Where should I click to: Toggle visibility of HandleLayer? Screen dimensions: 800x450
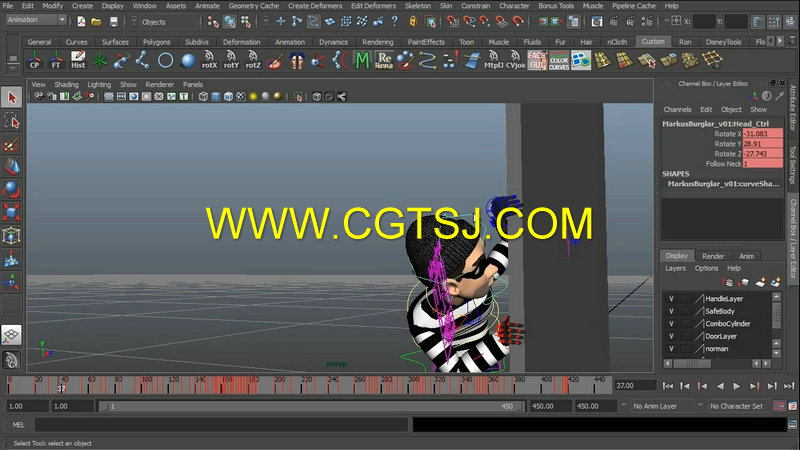671,299
